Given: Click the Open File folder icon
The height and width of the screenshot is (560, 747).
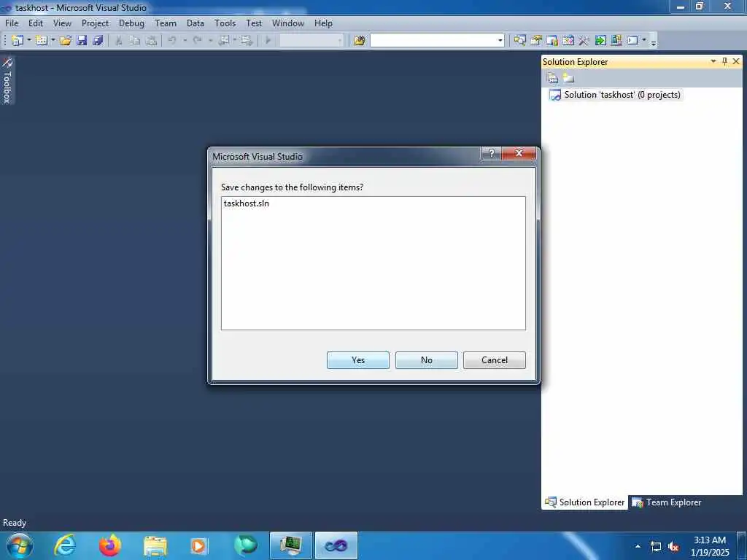Looking at the screenshot, I should point(66,41).
